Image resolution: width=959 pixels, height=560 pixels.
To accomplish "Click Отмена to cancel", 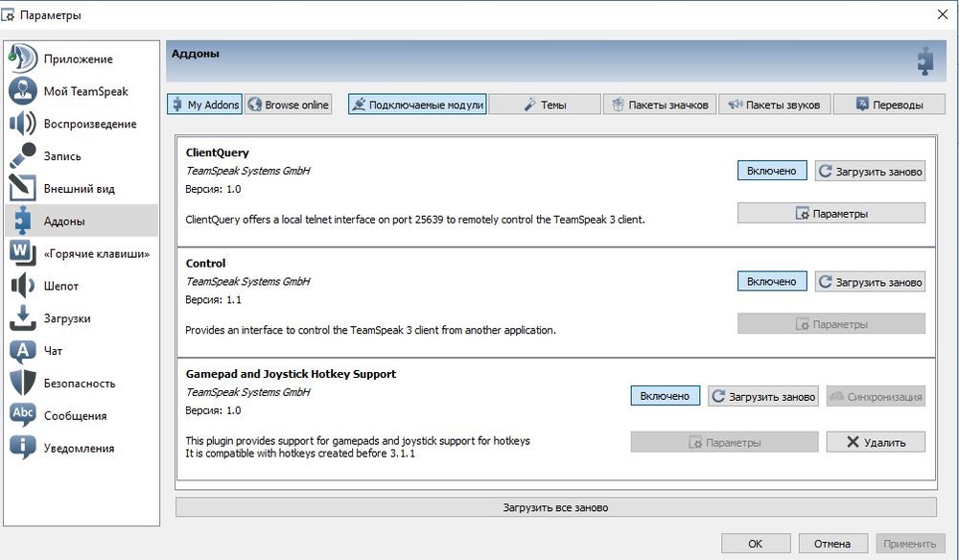I will 832,544.
